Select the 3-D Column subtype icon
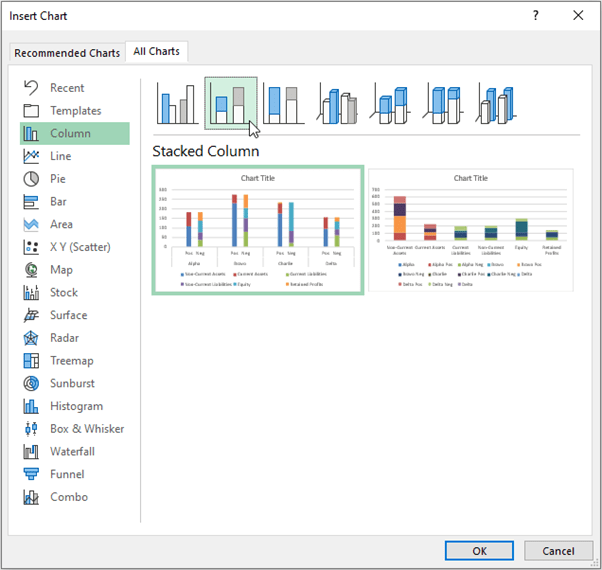The height and width of the screenshot is (570, 602). click(497, 103)
